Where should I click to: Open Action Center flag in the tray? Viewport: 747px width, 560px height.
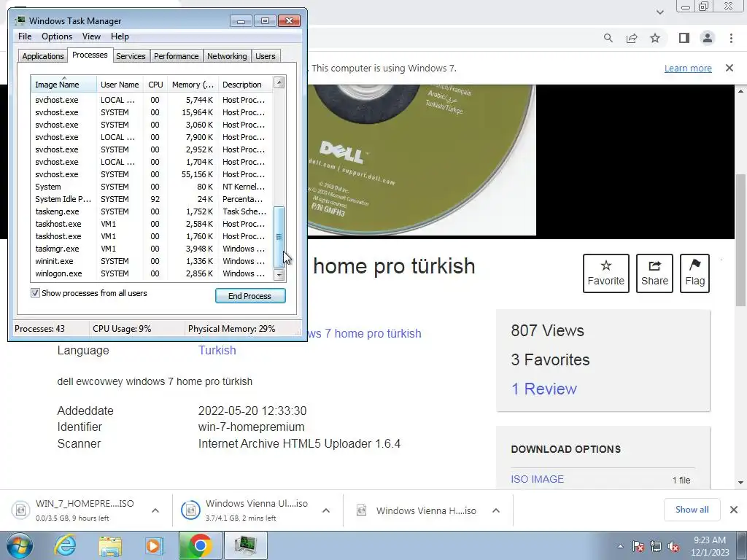click(638, 546)
